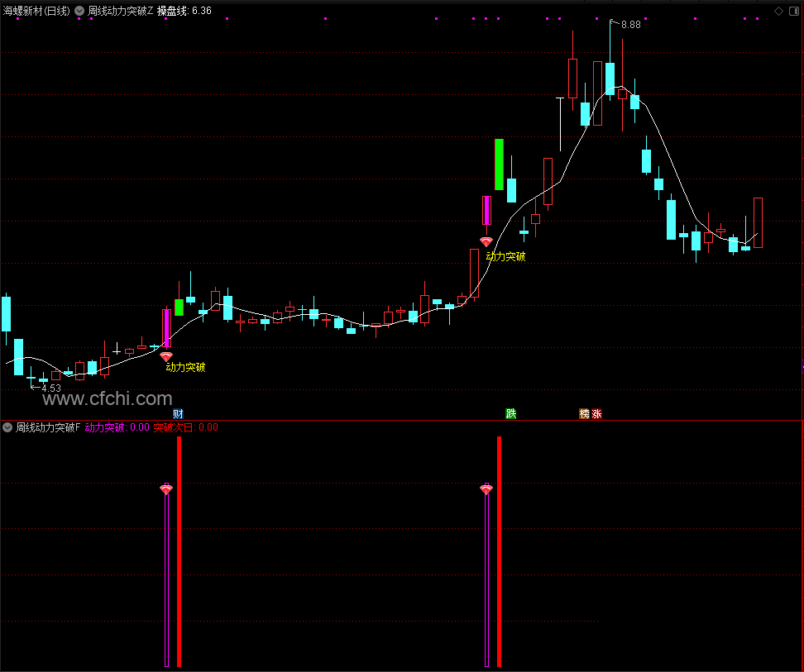Click the second thick red bar in the sub-indicator panel
Screen dimensions: 804x672
[x=499, y=551]
